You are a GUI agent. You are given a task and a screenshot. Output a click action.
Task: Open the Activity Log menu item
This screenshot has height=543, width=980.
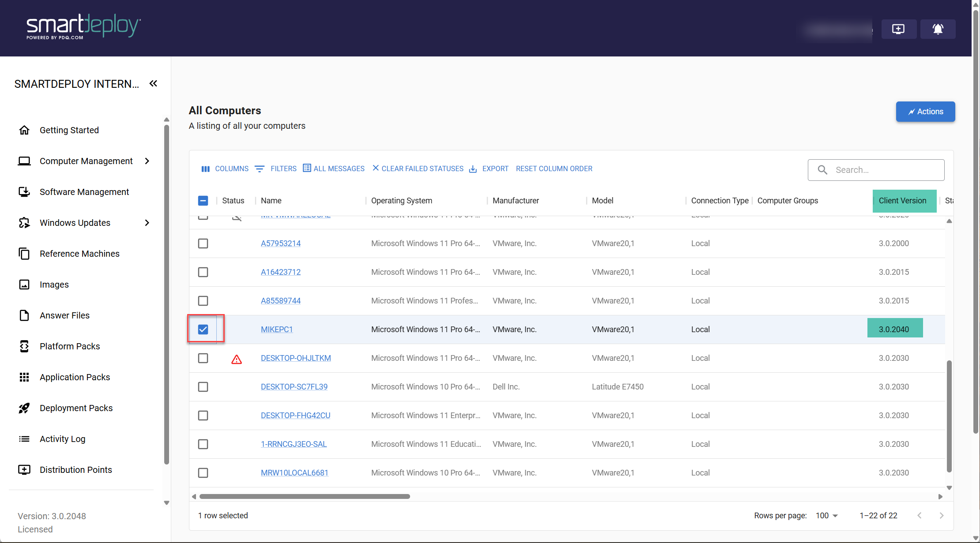pyautogui.click(x=62, y=439)
